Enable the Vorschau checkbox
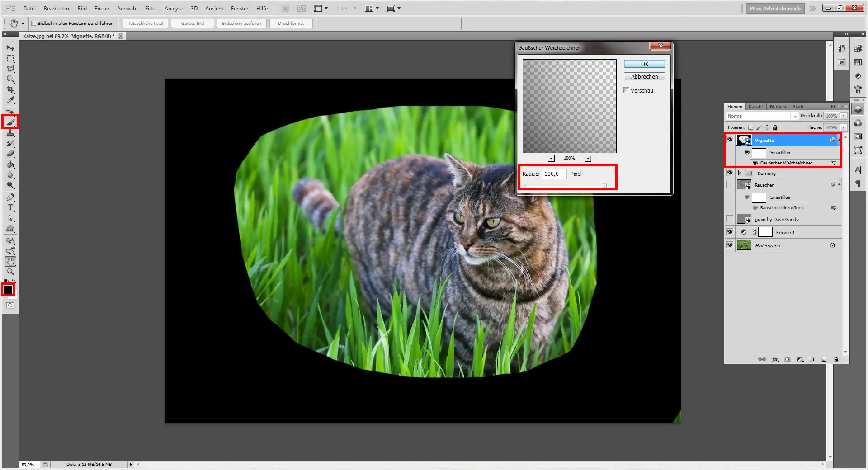This screenshot has width=868, height=470. pyautogui.click(x=627, y=90)
